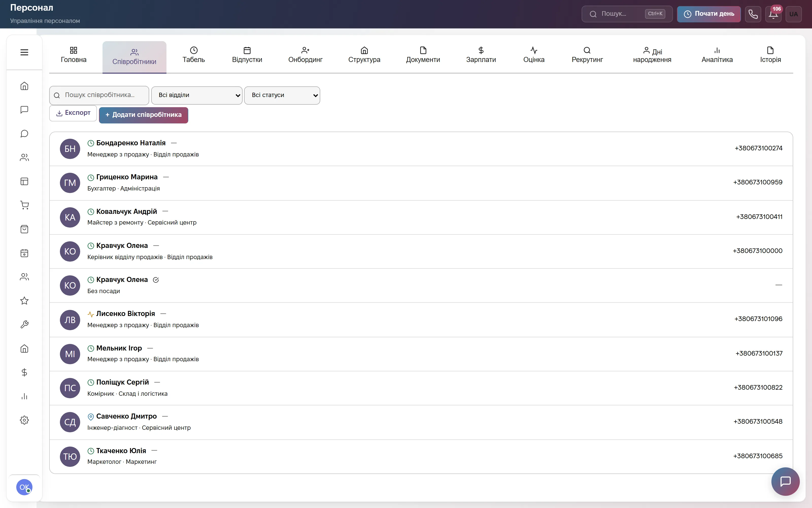
Task: Expand the Всі відділи dropdown
Action: pyautogui.click(x=197, y=96)
